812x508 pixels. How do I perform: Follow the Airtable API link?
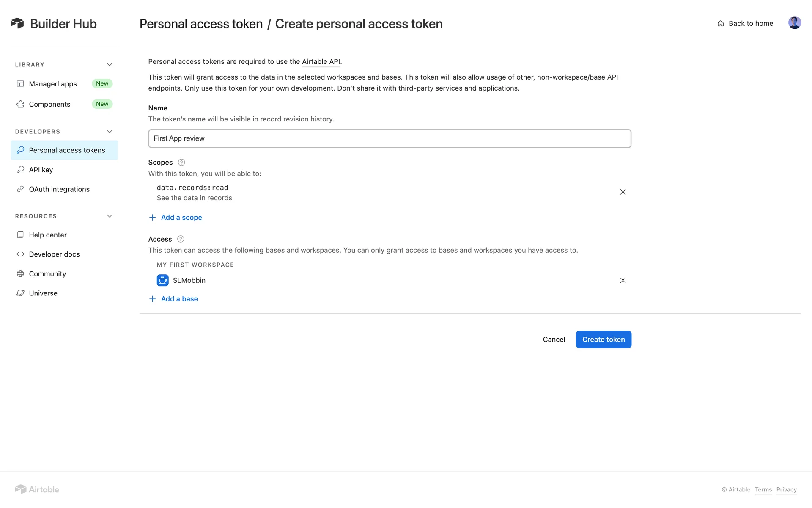(321, 62)
